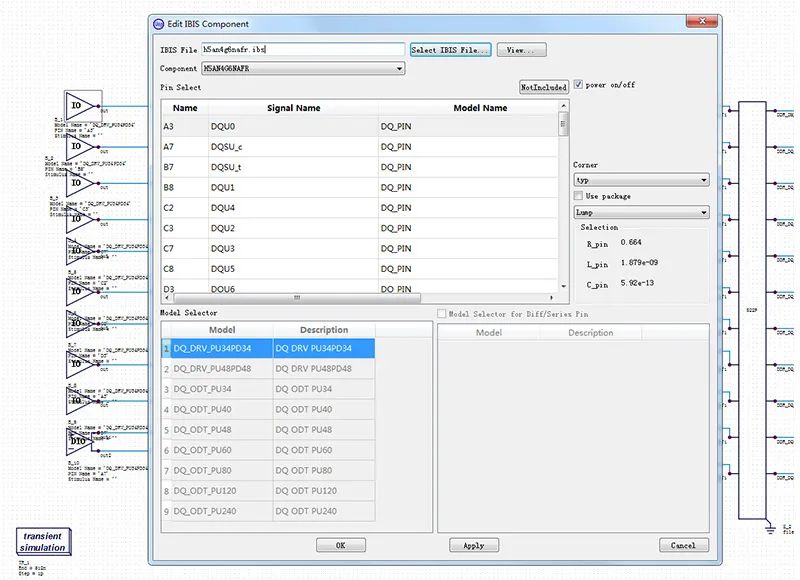The image size is (800, 580).
Task: Click the Cancel button
Action: pos(684,545)
